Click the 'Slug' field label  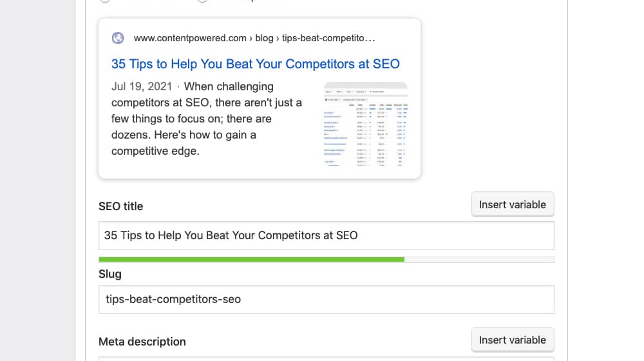tap(110, 274)
